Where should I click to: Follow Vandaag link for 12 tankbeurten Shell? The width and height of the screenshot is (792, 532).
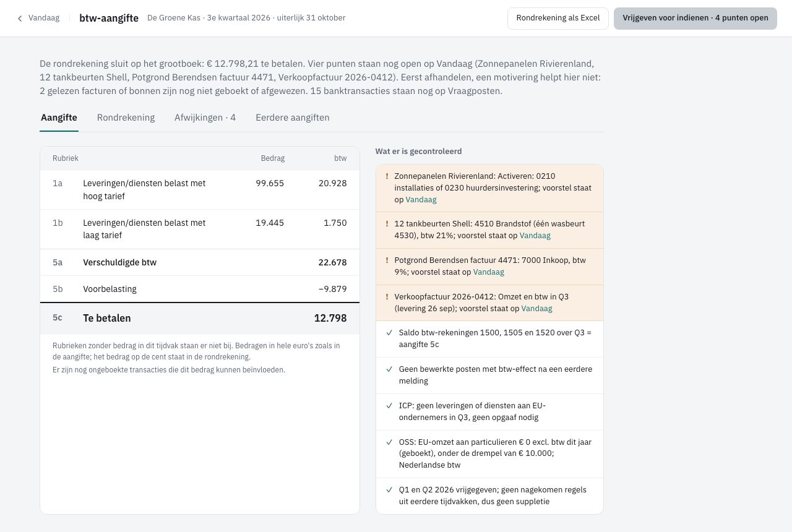point(535,235)
